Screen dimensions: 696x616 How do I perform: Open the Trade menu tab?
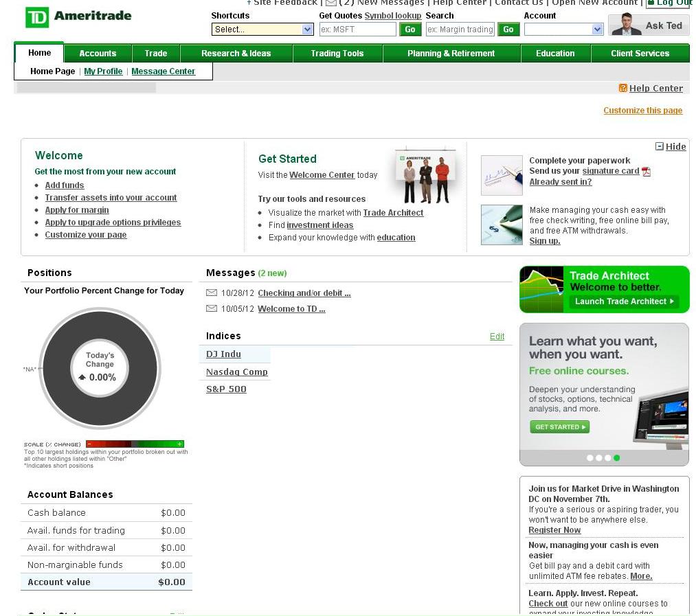(156, 54)
